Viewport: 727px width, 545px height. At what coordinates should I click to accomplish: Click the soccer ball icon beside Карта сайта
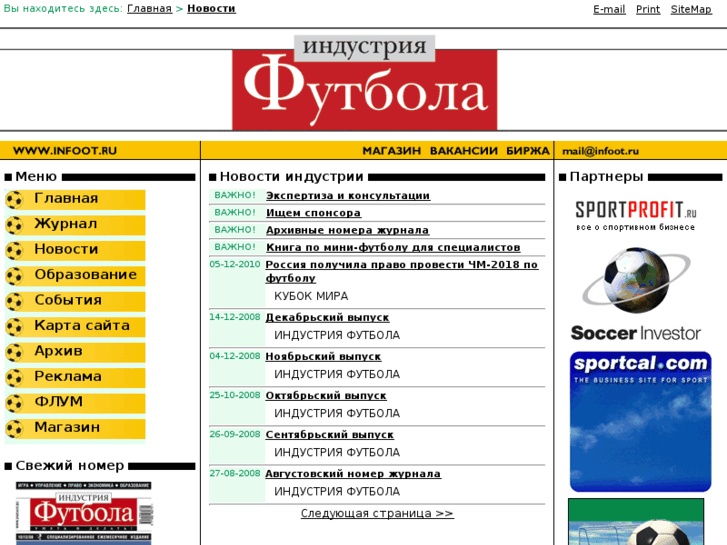coord(14,327)
